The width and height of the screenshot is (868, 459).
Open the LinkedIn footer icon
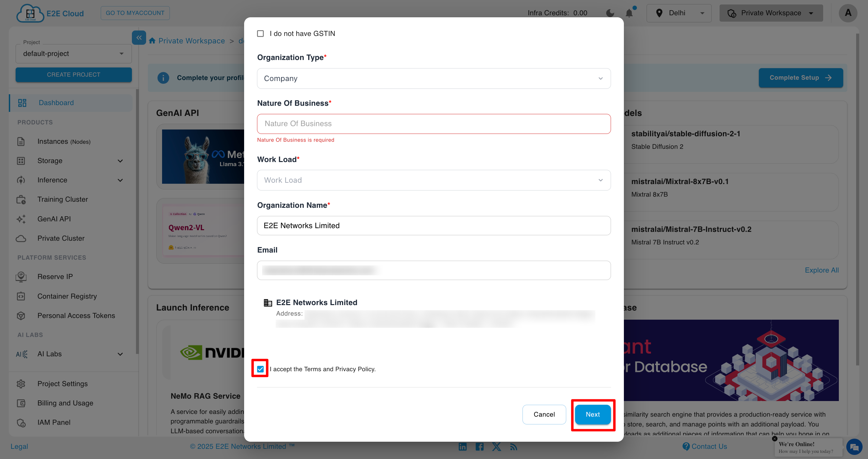tap(462, 446)
